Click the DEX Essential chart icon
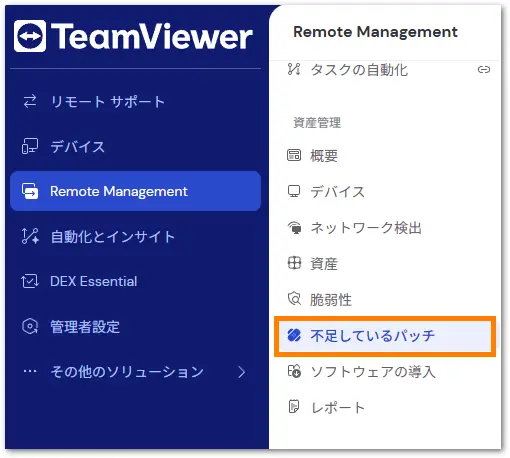Image resolution: width=510 pixels, height=458 pixels. point(30,281)
